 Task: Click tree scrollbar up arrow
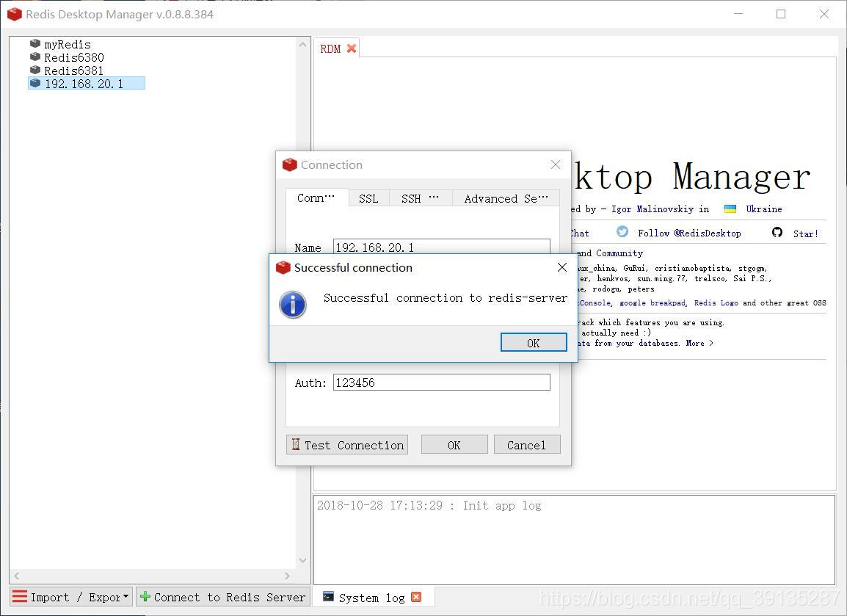pyautogui.click(x=302, y=44)
